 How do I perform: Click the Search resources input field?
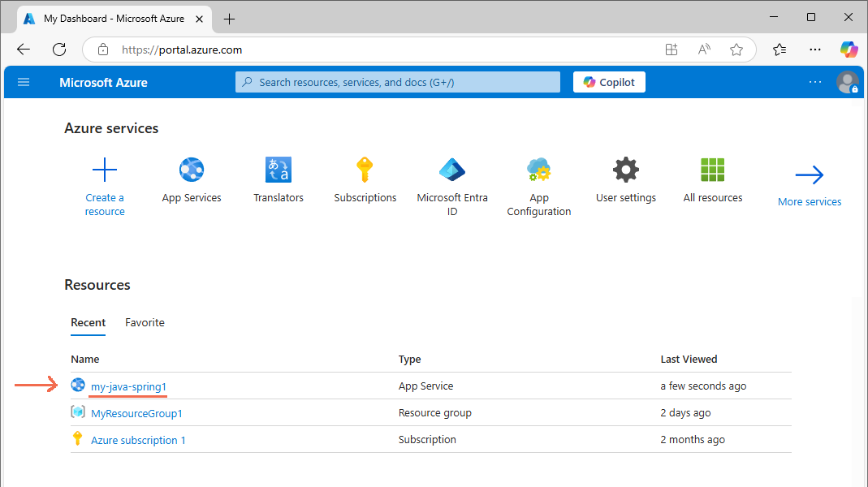coord(398,82)
